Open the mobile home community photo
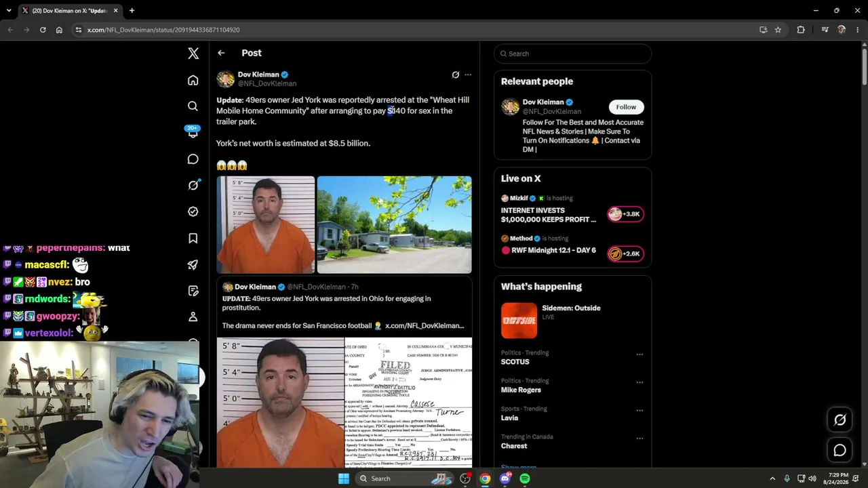868x488 pixels. 394,225
